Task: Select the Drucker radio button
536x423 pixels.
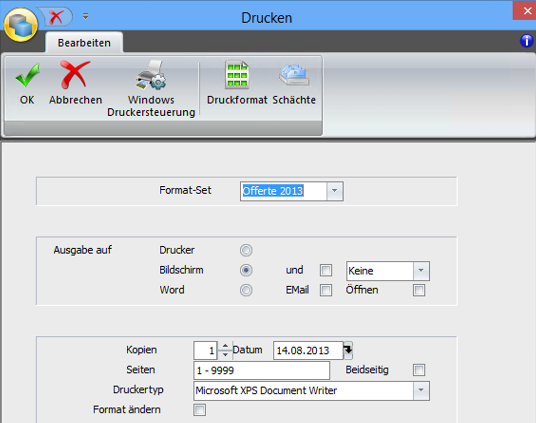Action: pyautogui.click(x=246, y=250)
